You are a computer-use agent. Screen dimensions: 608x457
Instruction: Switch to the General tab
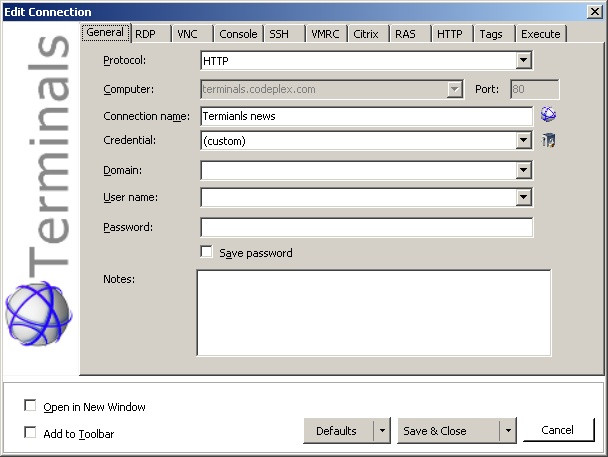click(105, 32)
